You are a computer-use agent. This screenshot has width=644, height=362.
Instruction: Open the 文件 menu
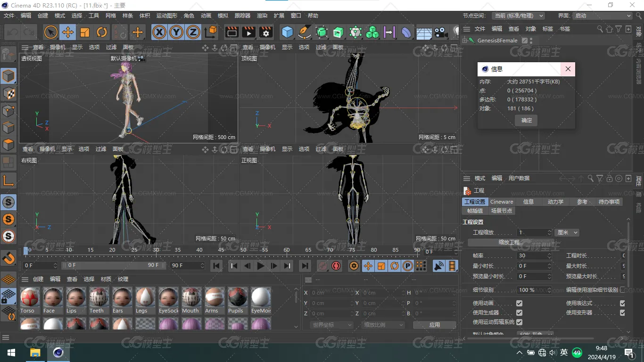tap(9, 16)
